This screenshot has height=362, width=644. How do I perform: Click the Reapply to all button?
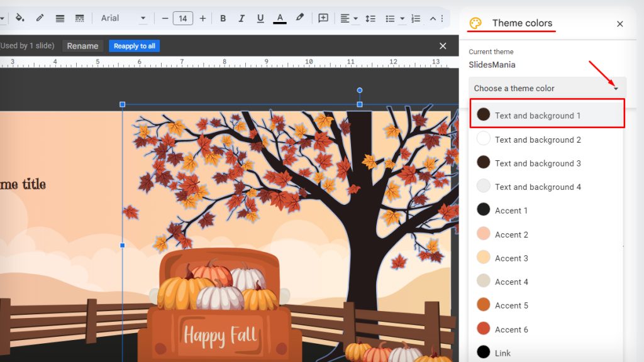click(134, 45)
